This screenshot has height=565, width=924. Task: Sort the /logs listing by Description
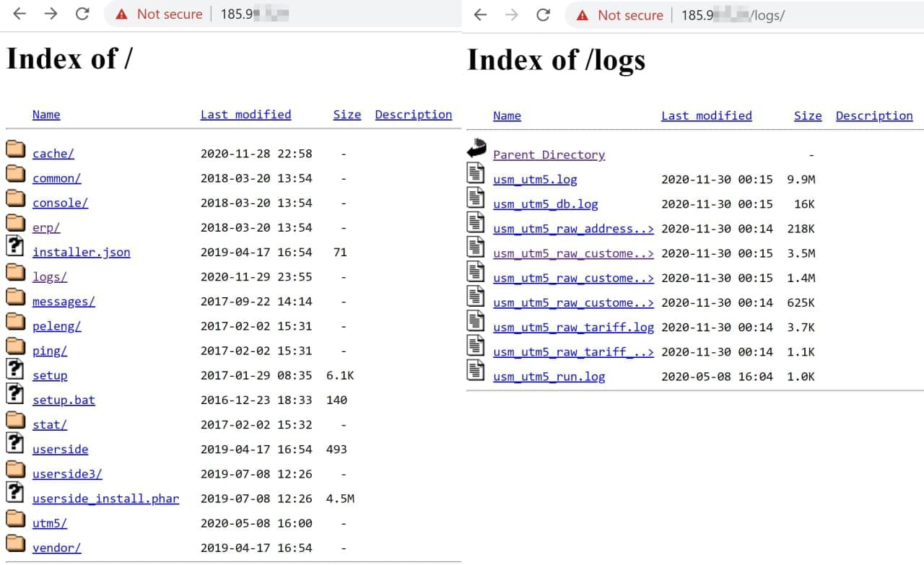pos(874,115)
